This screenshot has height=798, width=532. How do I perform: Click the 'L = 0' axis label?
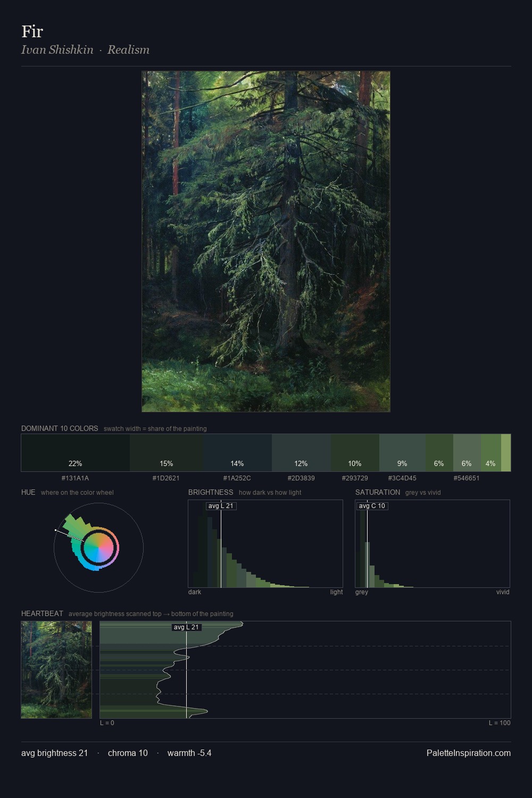pos(107,722)
